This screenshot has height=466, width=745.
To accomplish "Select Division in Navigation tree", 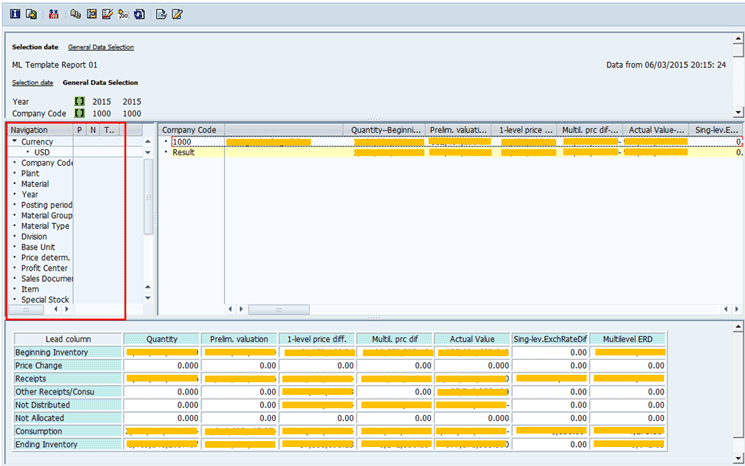I will tap(34, 237).
